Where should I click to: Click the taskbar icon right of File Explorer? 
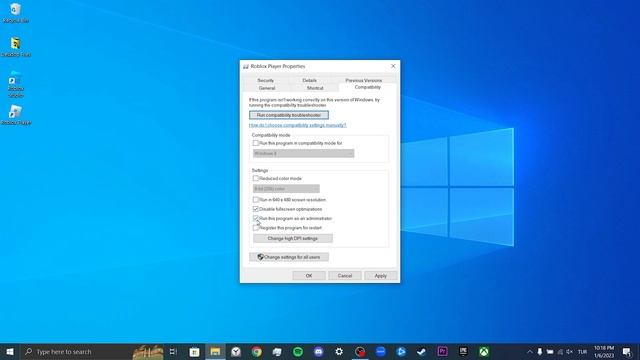click(x=236, y=351)
